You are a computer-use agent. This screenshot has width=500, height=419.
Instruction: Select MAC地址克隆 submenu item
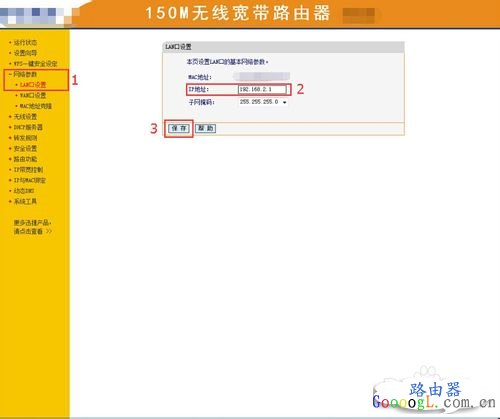pyautogui.click(x=36, y=106)
